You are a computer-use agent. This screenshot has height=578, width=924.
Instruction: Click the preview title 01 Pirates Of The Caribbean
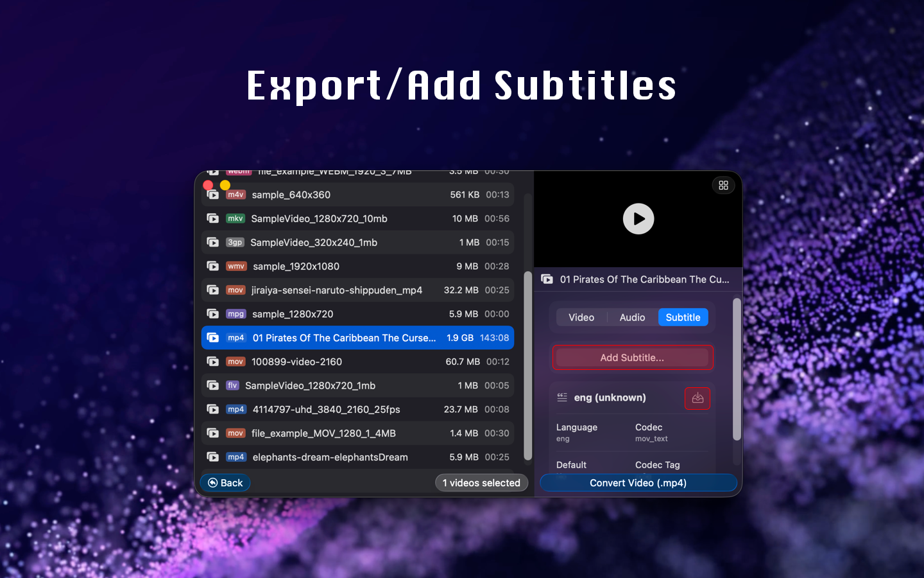(x=645, y=279)
